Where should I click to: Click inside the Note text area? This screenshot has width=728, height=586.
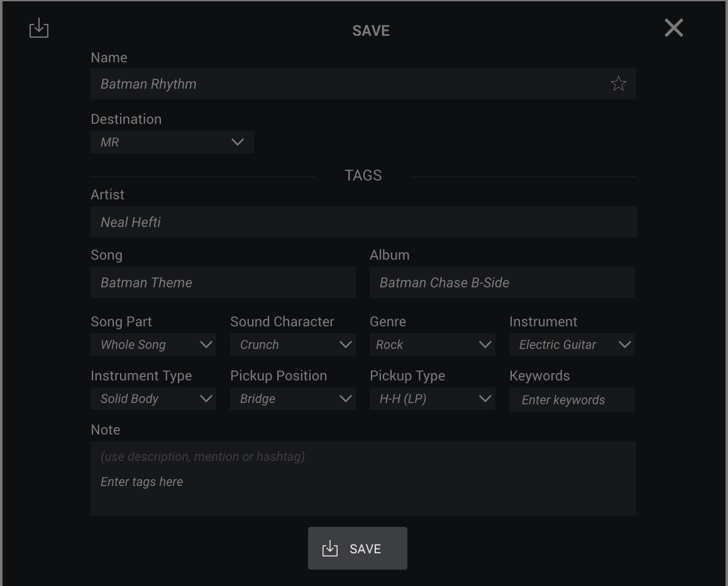[x=363, y=478]
